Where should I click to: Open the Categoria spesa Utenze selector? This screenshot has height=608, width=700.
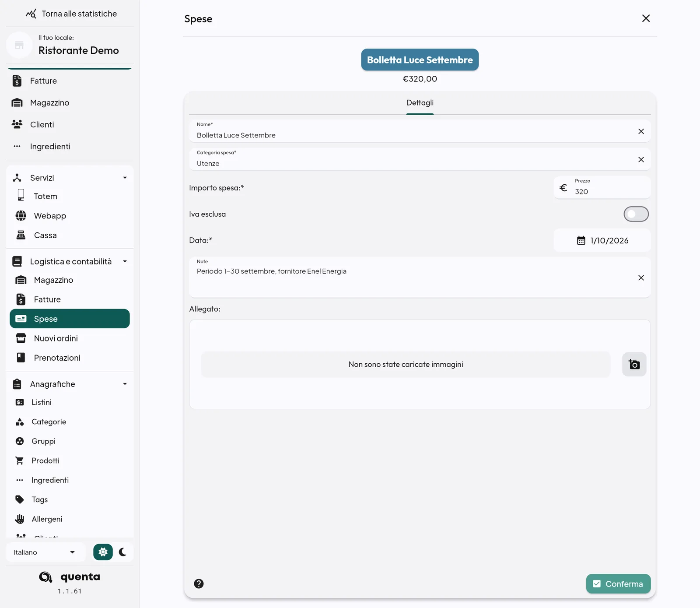(420, 159)
